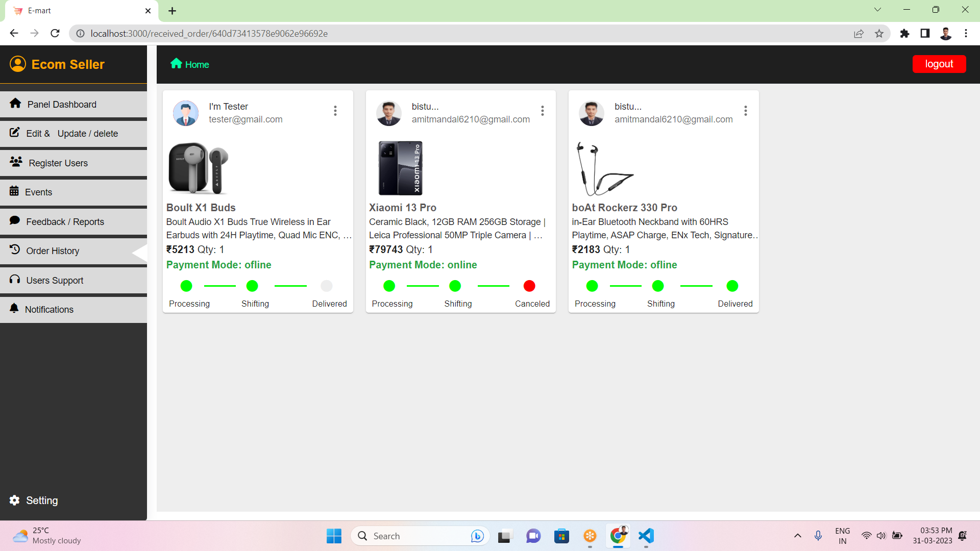Viewport: 980px width, 551px height.
Task: Open three-dot menu on Xiaomi 13 Pro card
Action: point(543,111)
